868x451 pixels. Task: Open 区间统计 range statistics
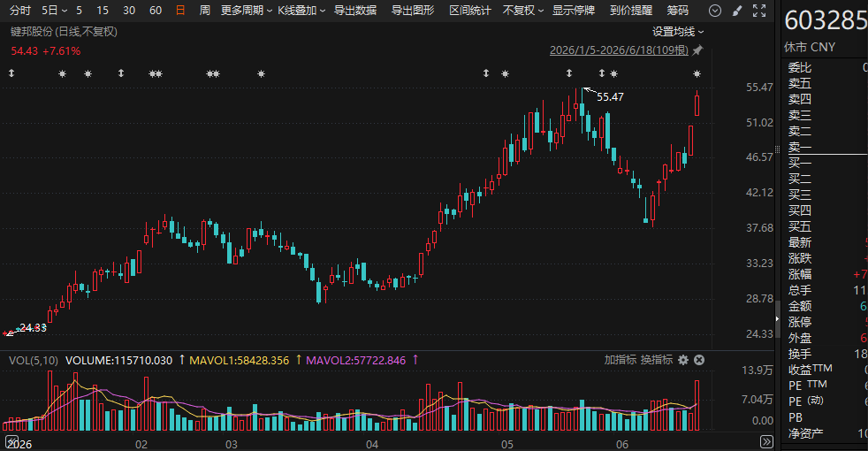(470, 11)
